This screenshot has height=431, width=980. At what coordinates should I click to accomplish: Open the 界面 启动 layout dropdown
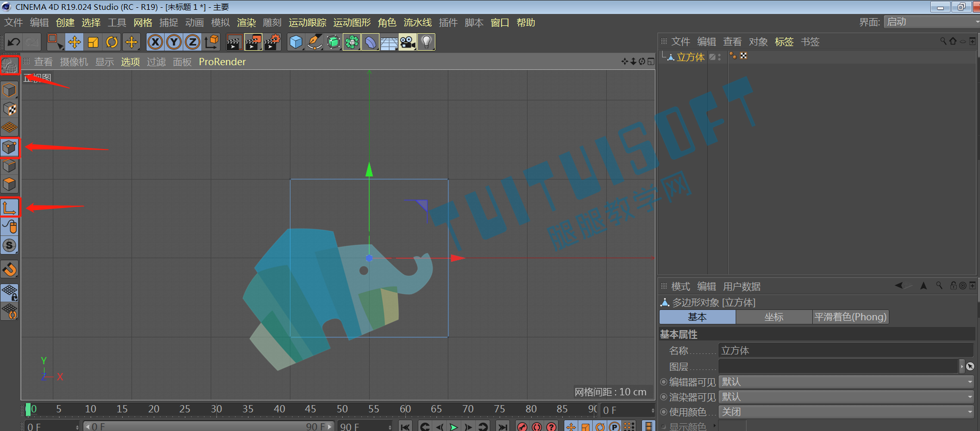[x=931, y=22]
